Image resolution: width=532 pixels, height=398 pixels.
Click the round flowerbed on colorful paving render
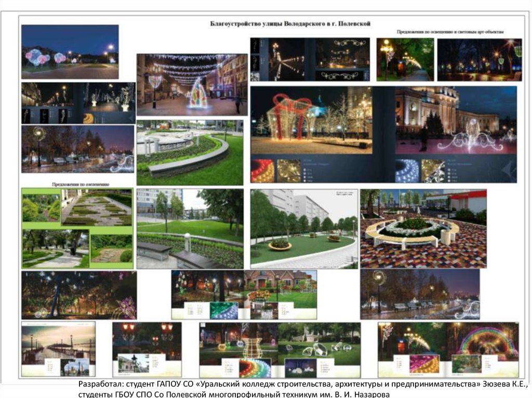tap(423, 228)
